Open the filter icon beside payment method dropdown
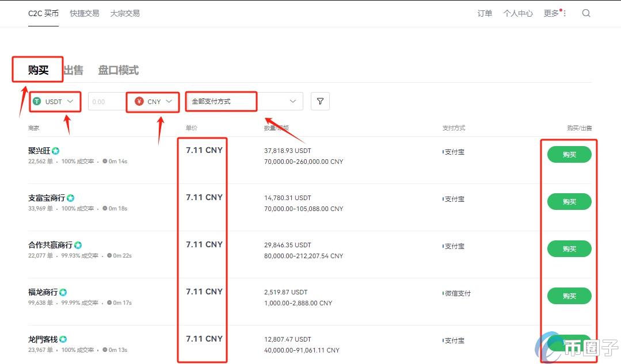Viewport: 621px width, 364px height. pyautogui.click(x=320, y=101)
